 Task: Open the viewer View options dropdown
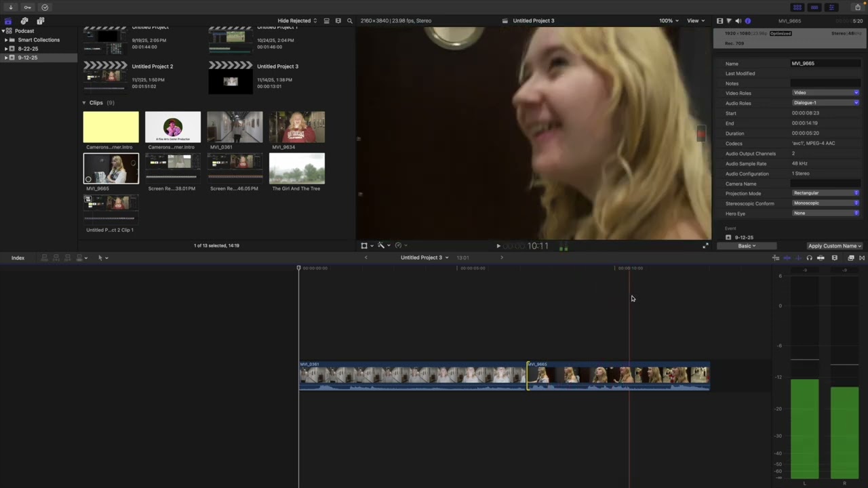point(696,21)
